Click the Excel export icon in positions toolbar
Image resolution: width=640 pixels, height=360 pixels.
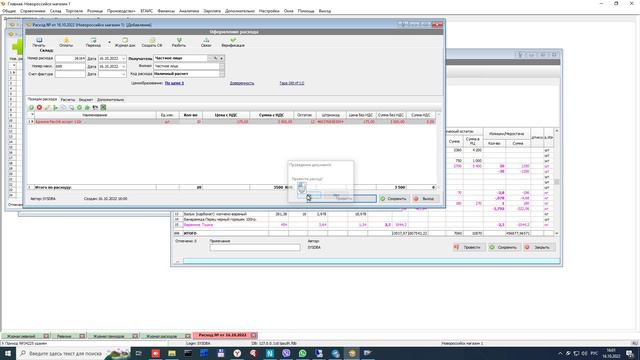103,107
